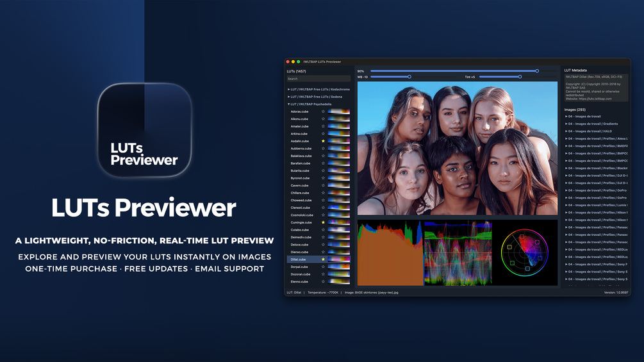Toggle the star beside Aikonu.cube
644x362 pixels.
[323, 119]
